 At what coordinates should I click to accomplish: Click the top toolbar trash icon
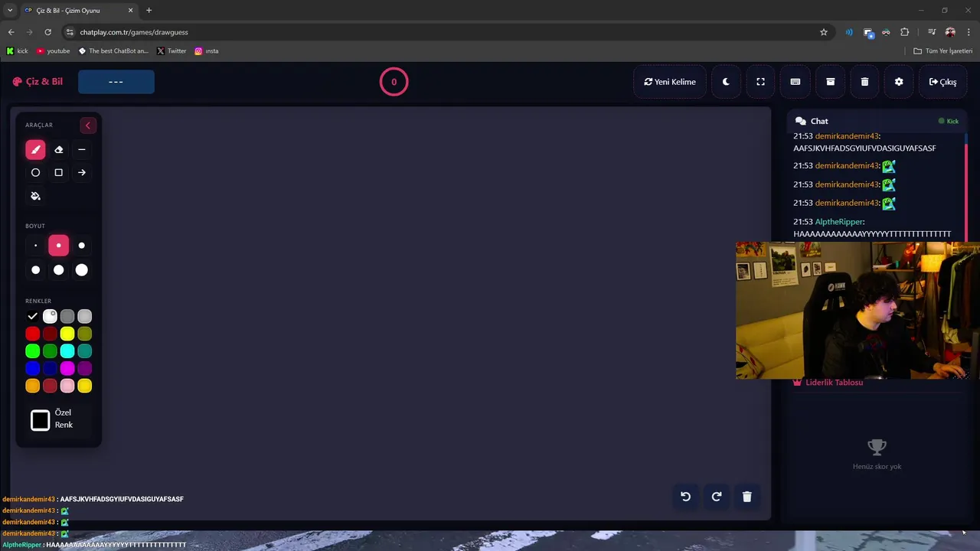click(864, 82)
